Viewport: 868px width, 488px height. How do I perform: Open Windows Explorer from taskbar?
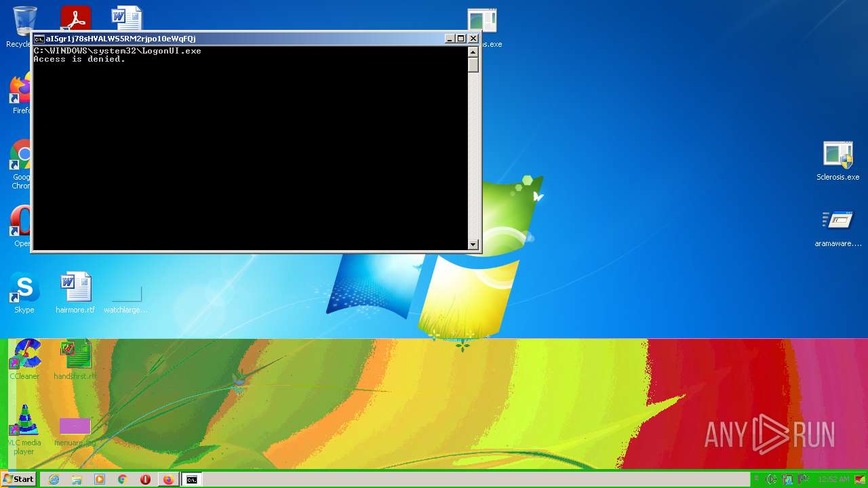tap(77, 479)
